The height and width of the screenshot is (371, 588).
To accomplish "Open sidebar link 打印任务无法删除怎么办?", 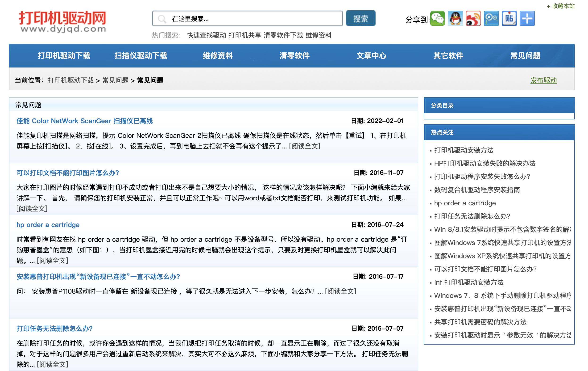I will 472,216.
